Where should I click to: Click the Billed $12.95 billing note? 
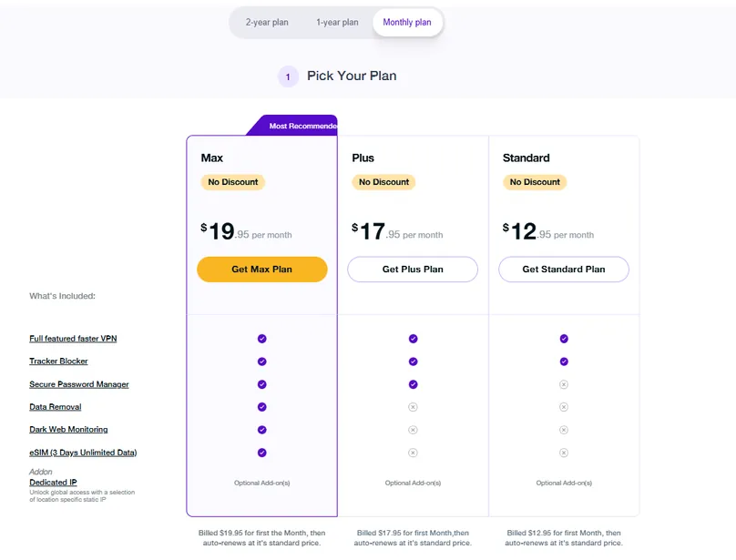(x=564, y=538)
